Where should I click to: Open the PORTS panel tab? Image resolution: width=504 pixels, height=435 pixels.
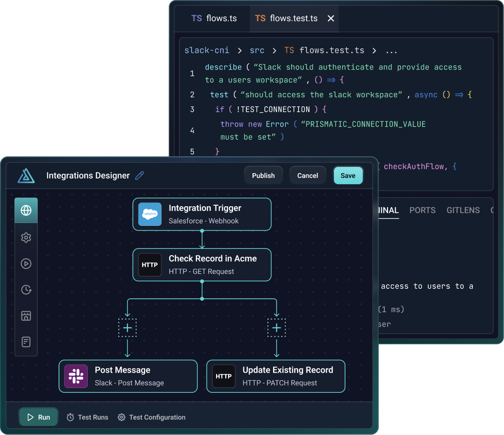[x=423, y=211]
